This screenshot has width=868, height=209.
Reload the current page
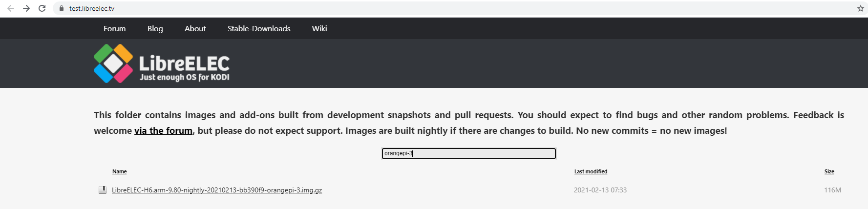tap(42, 8)
